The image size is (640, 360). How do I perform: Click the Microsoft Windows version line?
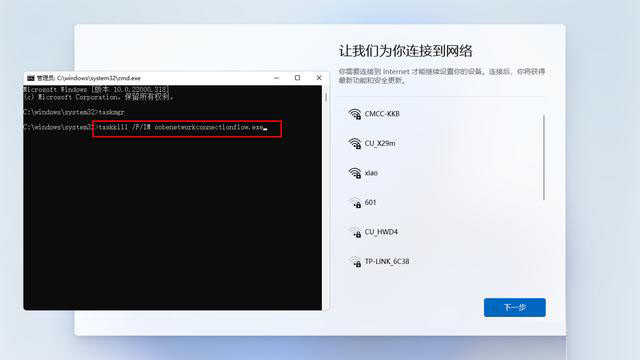pos(96,89)
